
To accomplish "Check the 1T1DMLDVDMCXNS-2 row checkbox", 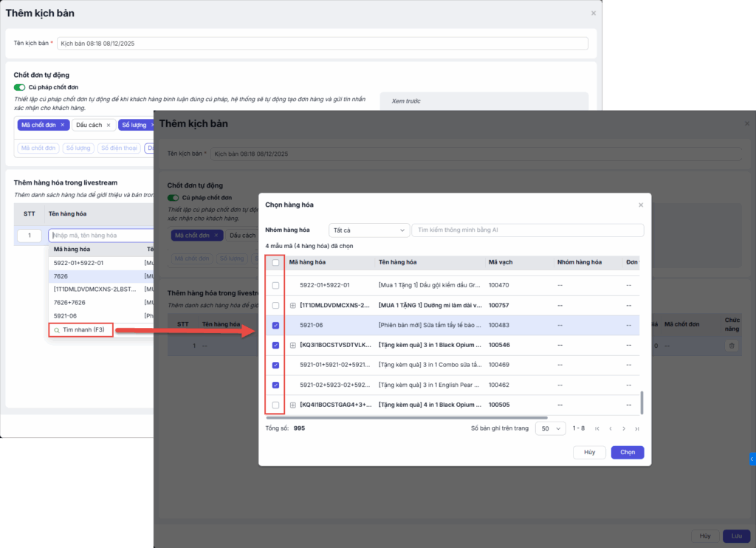I will coord(276,305).
